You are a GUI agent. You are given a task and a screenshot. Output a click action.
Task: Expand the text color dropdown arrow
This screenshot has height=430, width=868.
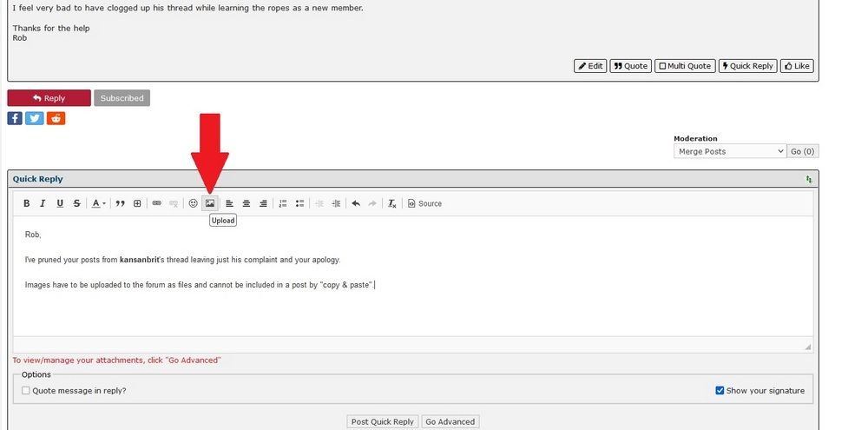[105, 204]
